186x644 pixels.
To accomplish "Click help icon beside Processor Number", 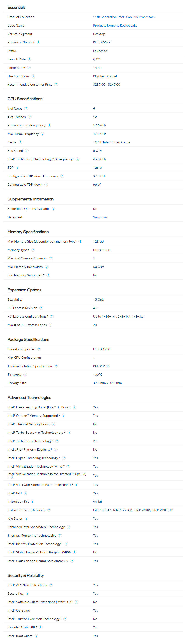I will (39, 42).
